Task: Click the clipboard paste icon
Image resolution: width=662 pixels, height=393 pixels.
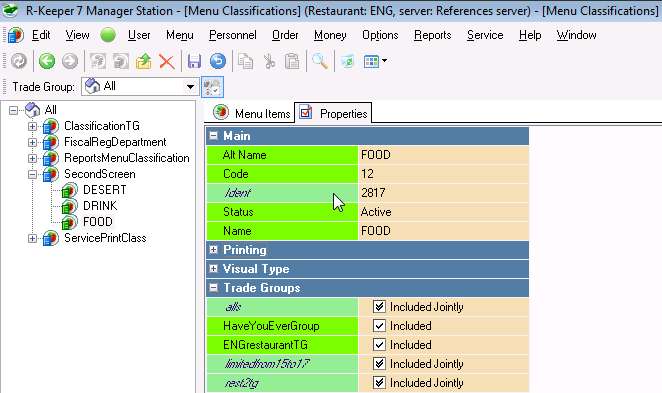Action: 292,62
